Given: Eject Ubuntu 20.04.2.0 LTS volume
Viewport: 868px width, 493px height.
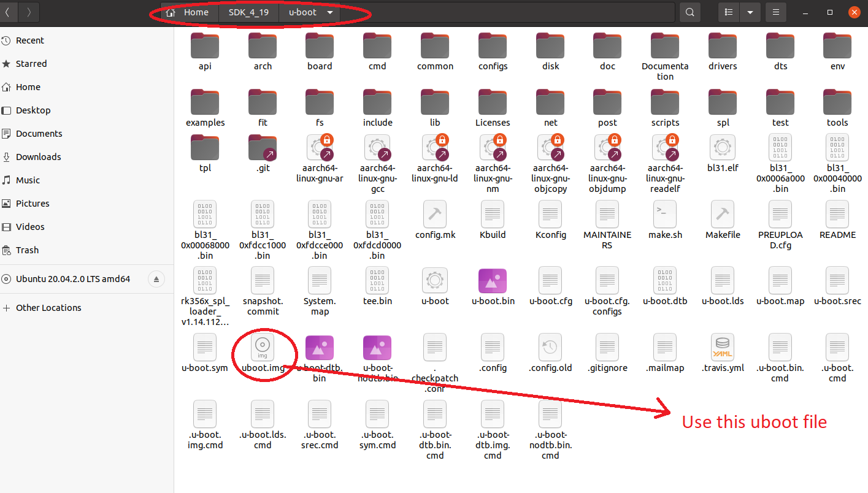Looking at the screenshot, I should click(156, 279).
